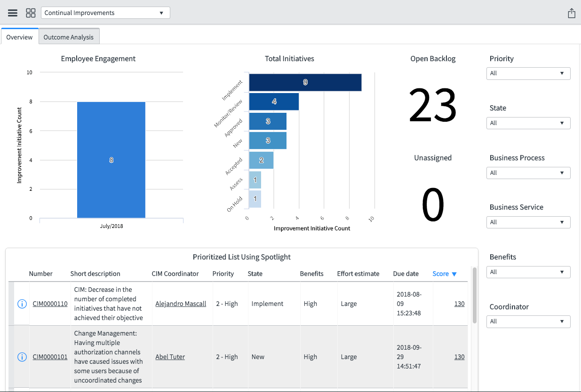The width and height of the screenshot is (581, 392).
Task: Click the Total Initiatives chart title
Action: click(289, 59)
